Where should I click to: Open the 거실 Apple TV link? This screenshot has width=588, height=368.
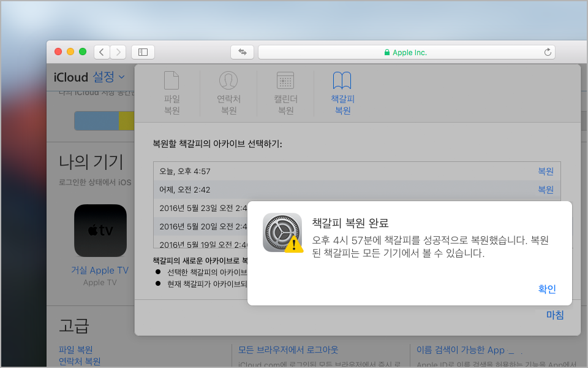tap(100, 270)
